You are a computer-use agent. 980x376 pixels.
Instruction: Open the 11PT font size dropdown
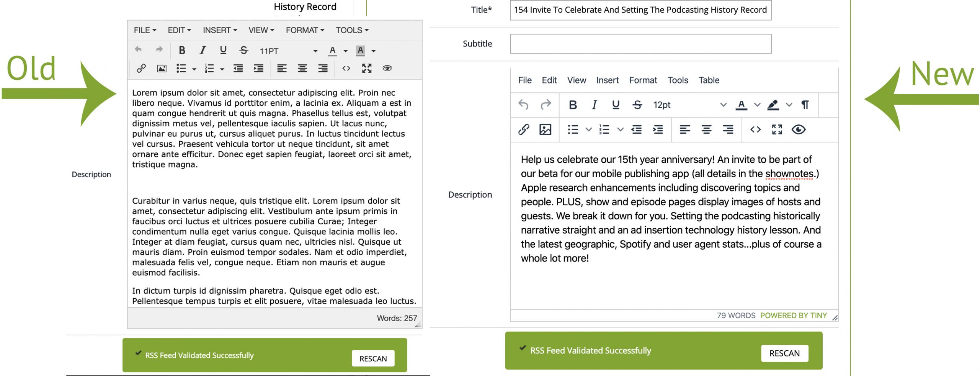[288, 51]
